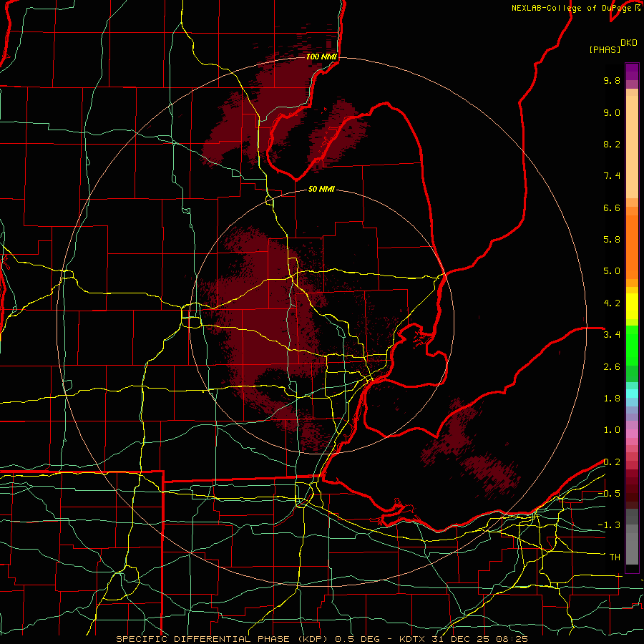
Task: Click the 9.8 scale value
Action: coord(612,80)
